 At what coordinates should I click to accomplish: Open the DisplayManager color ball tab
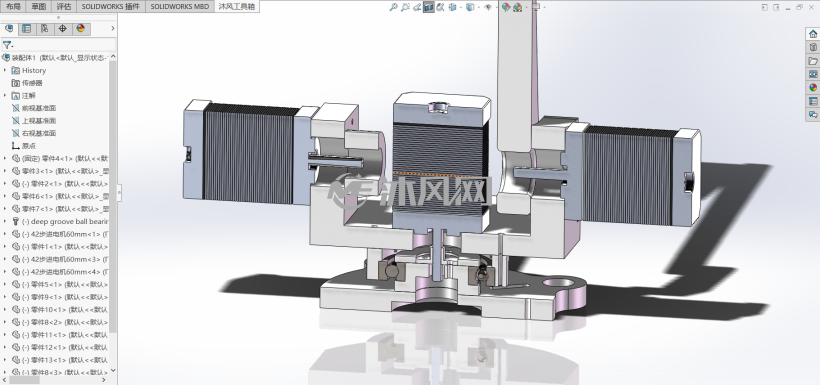[x=80, y=29]
